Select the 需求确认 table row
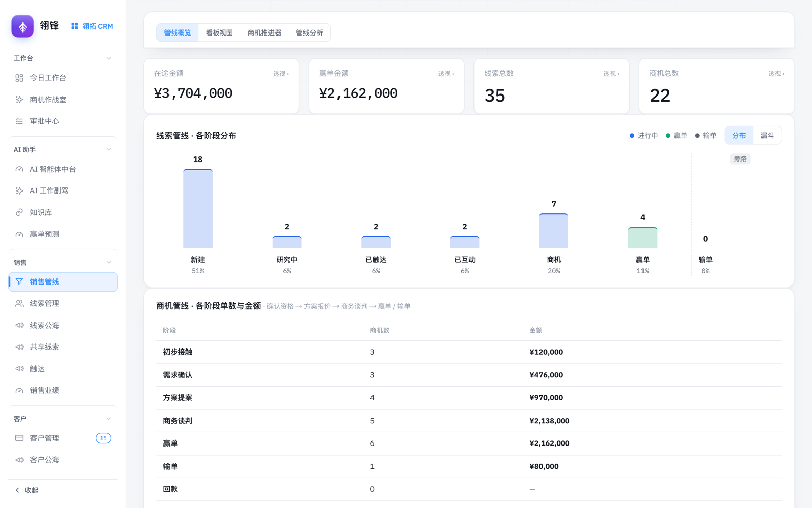 [x=469, y=375]
